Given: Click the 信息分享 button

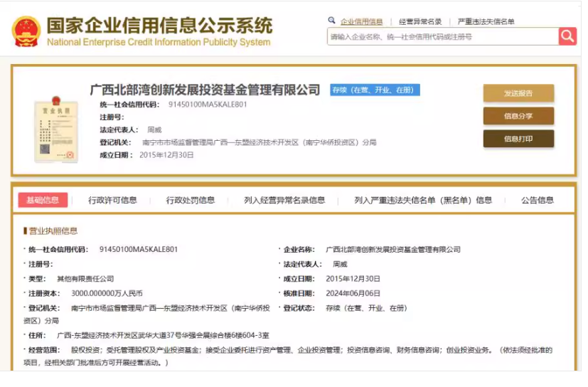Looking at the screenshot, I should point(518,116).
